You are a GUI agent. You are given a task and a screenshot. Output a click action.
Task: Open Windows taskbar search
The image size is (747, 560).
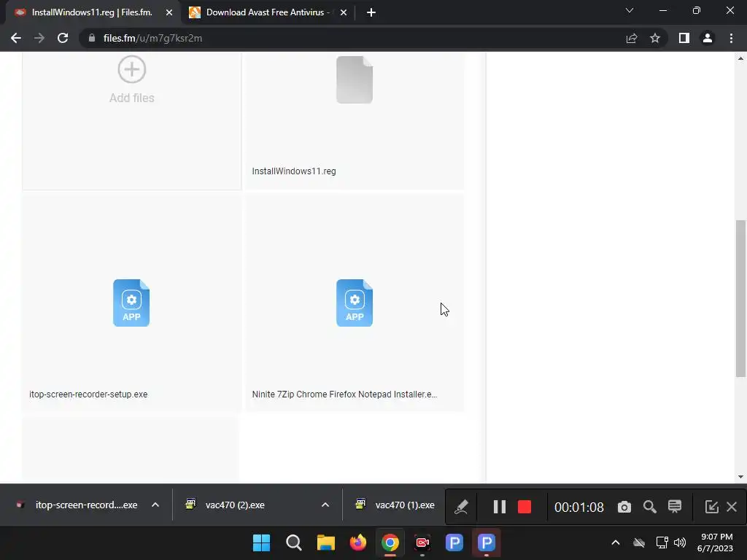pos(293,542)
